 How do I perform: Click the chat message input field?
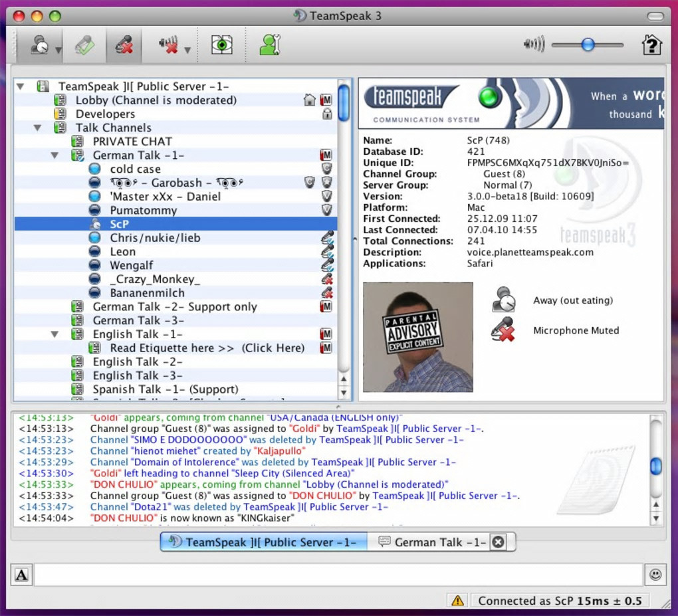[x=338, y=575]
